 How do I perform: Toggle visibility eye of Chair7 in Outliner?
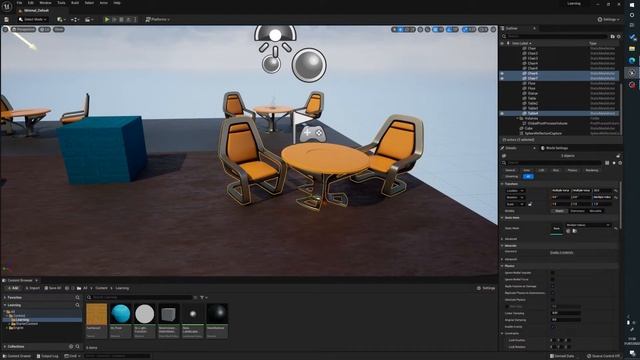[502, 78]
